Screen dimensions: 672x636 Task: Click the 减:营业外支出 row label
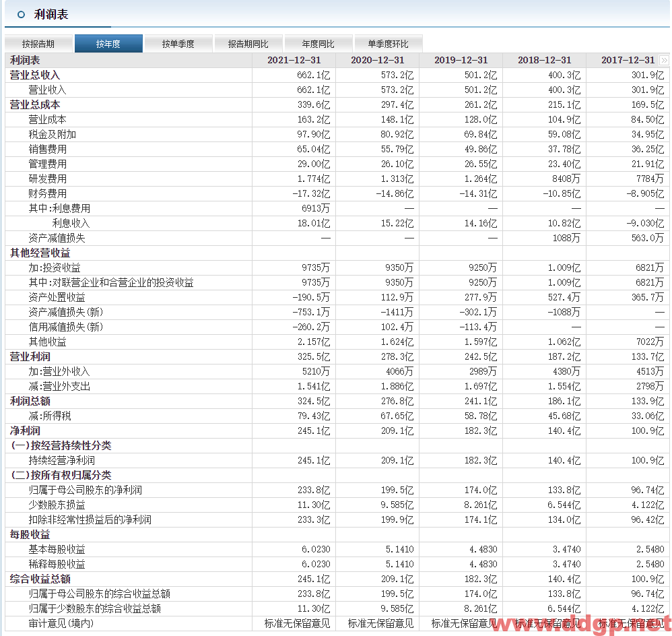[x=59, y=387]
